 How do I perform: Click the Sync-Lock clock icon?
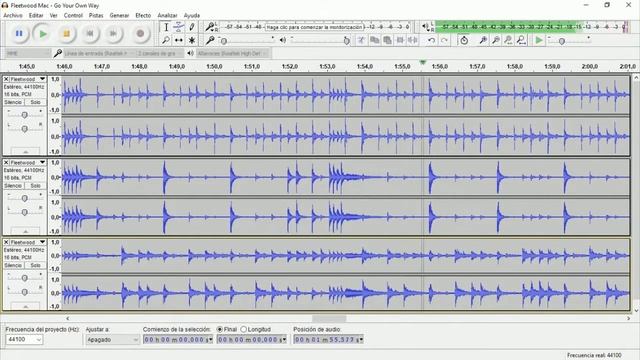(464, 40)
